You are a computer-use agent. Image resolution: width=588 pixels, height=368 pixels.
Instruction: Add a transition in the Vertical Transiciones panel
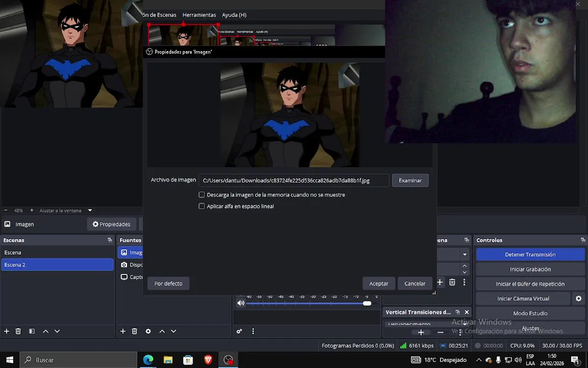click(x=421, y=332)
